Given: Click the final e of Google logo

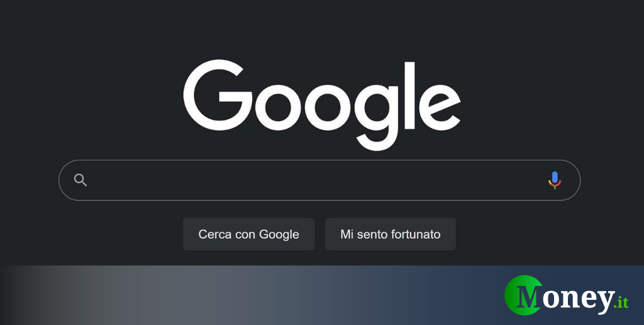Looking at the screenshot, I should point(440,107).
